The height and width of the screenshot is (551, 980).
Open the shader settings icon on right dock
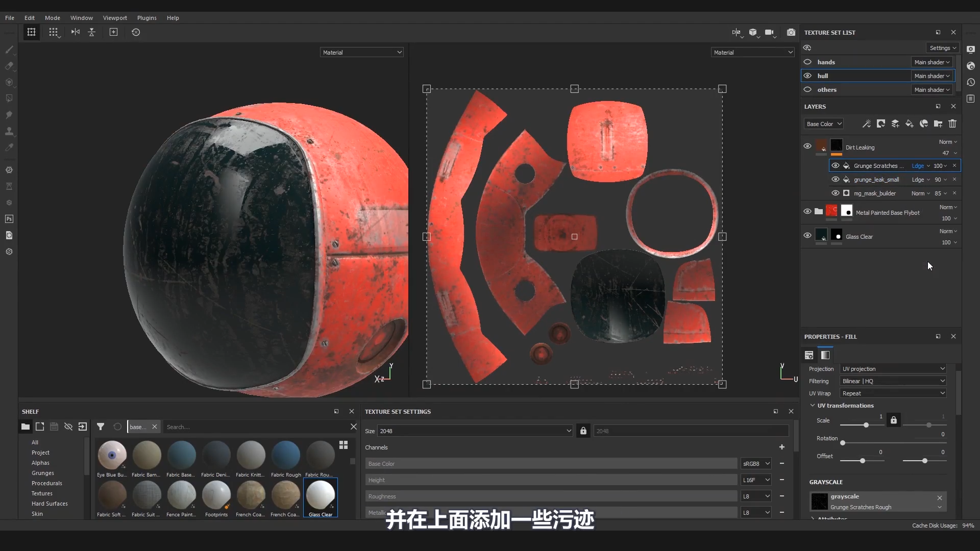pos(971,66)
